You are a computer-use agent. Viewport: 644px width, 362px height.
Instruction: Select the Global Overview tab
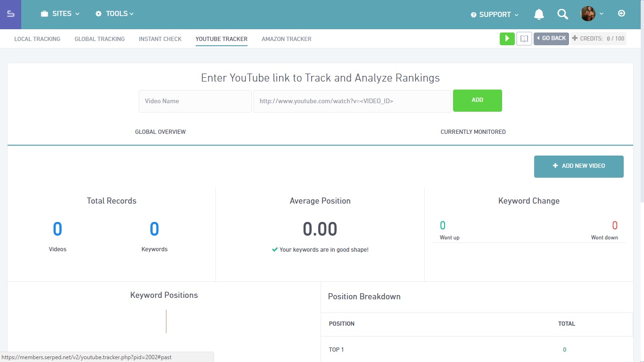pyautogui.click(x=160, y=132)
